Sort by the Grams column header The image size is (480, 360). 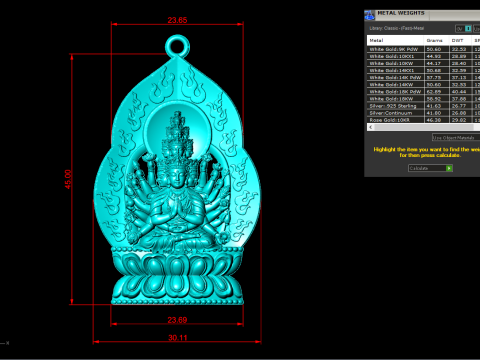436,40
